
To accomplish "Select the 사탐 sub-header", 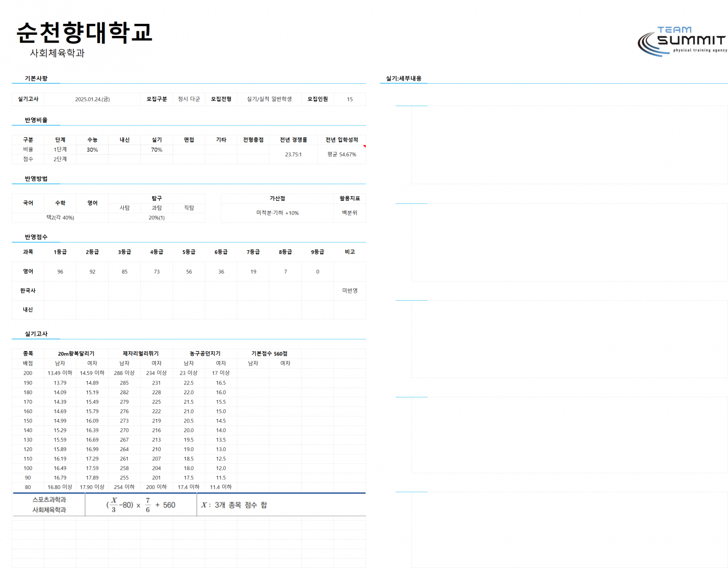I will point(125,208).
